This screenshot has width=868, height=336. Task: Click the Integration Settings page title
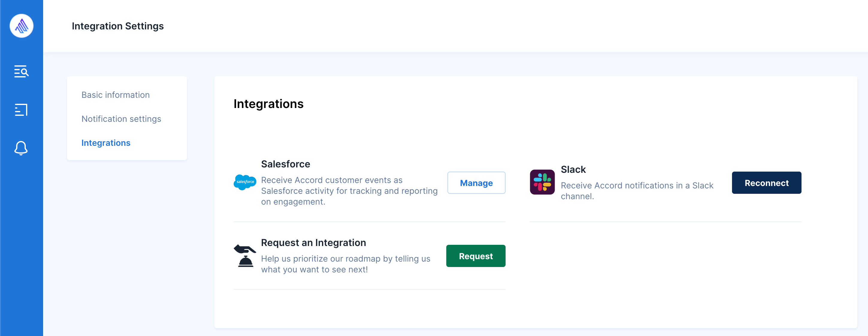pyautogui.click(x=118, y=26)
